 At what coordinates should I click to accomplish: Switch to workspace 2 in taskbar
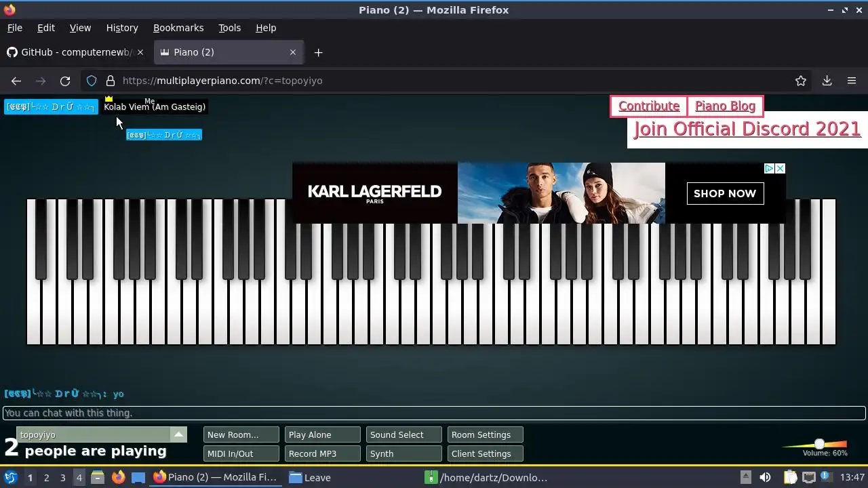pos(46,477)
